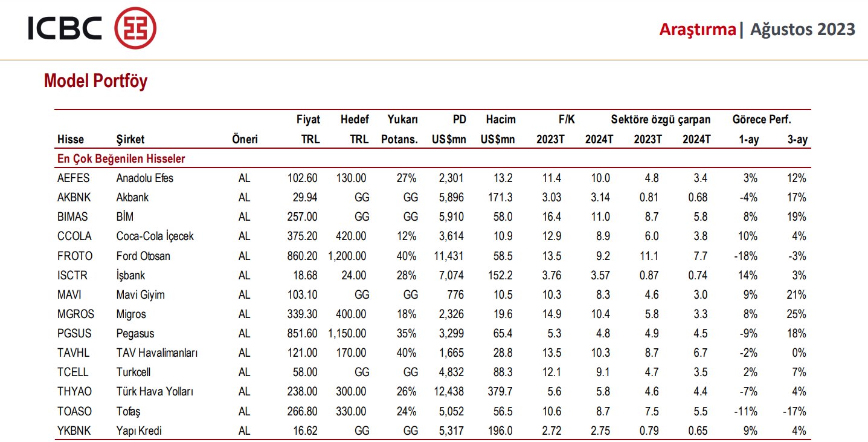Click the AEFES price 102.60
Viewport: 868px width, 442px height.
302,178
